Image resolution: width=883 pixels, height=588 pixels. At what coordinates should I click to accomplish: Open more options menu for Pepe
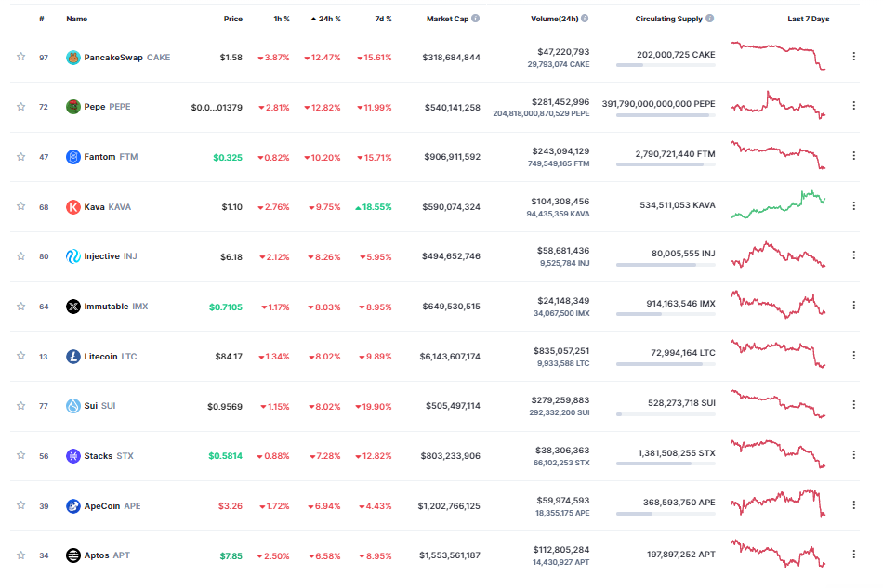(853, 106)
